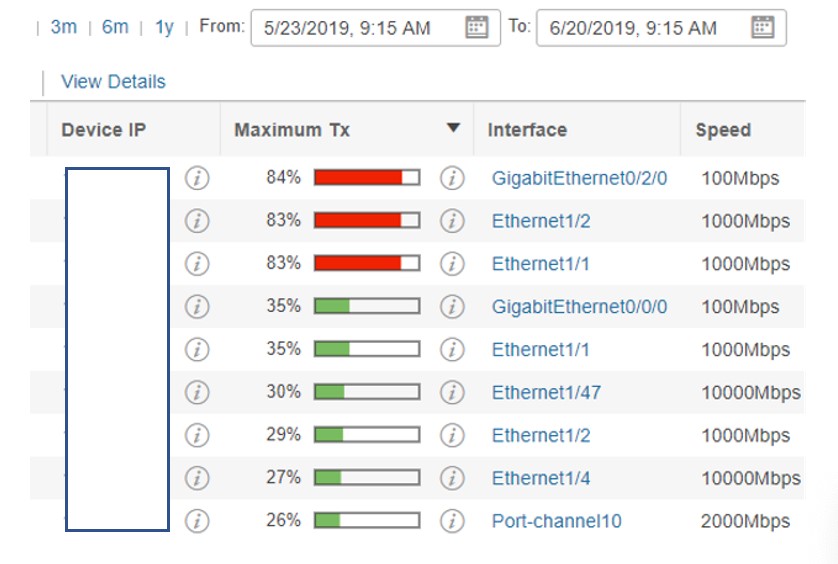Click device info icon in 30% row
This screenshot has width=838, height=564.
(197, 392)
